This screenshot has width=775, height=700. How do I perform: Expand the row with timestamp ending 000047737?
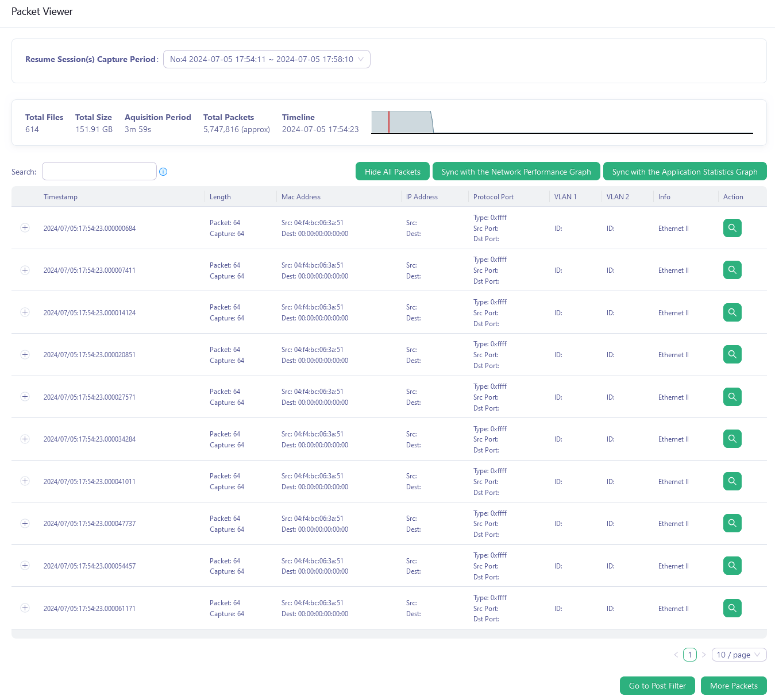point(25,523)
